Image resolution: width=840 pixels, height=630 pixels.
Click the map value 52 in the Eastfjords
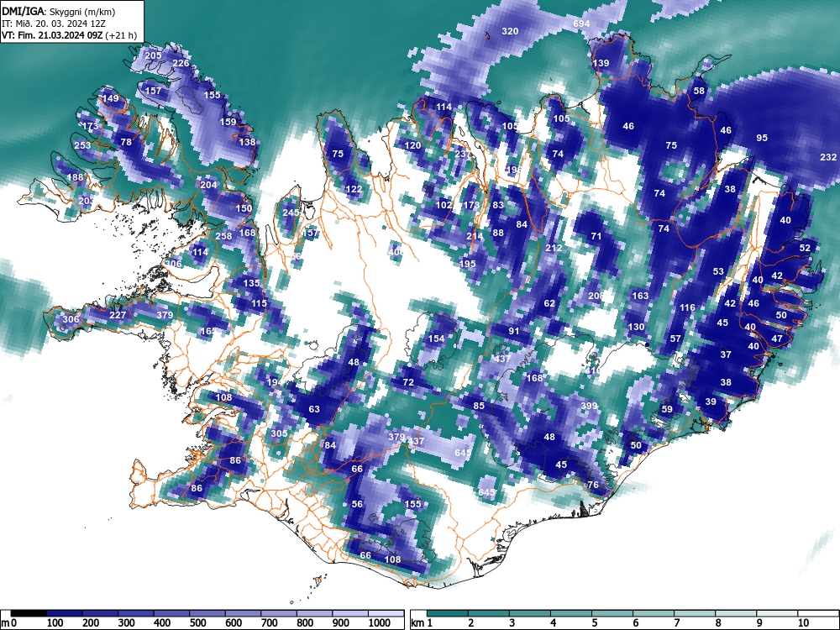point(806,248)
